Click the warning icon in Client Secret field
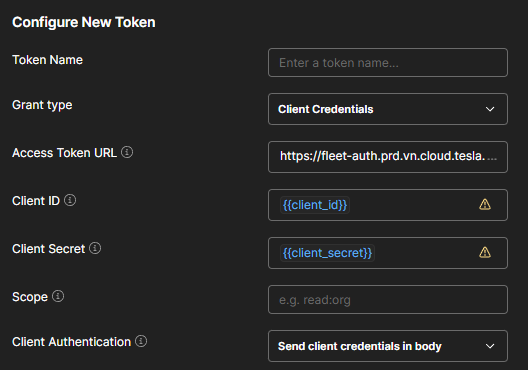The width and height of the screenshot is (528, 370). [485, 252]
